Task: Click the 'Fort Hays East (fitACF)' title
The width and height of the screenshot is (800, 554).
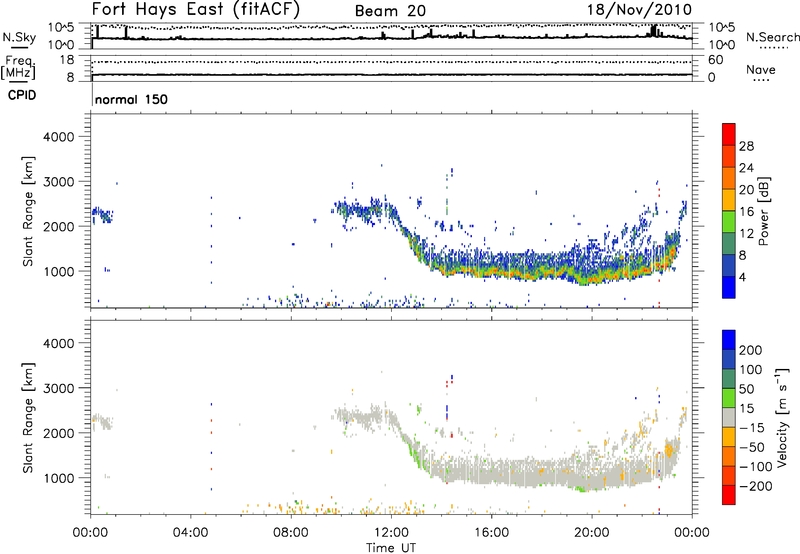Action: [x=195, y=9]
